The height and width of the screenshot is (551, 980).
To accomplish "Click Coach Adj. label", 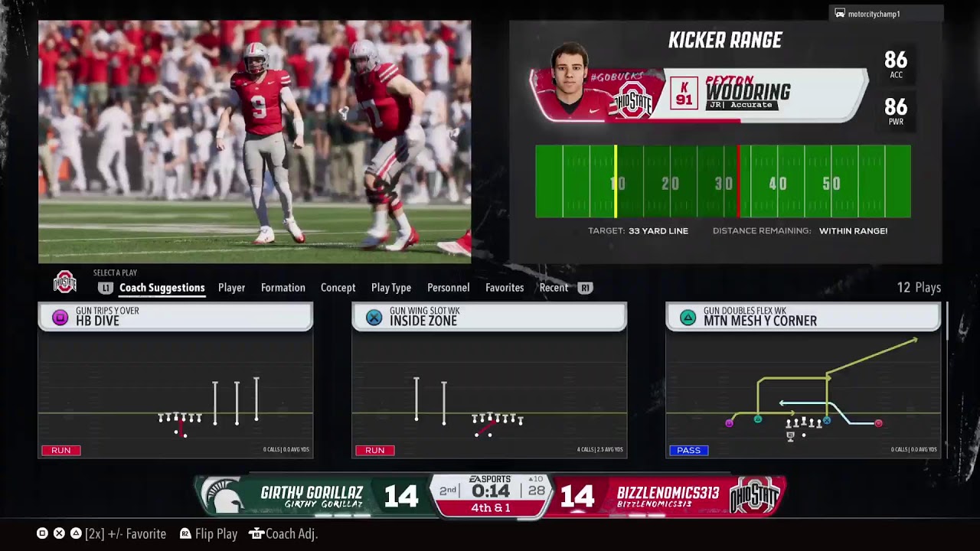I will (x=292, y=533).
